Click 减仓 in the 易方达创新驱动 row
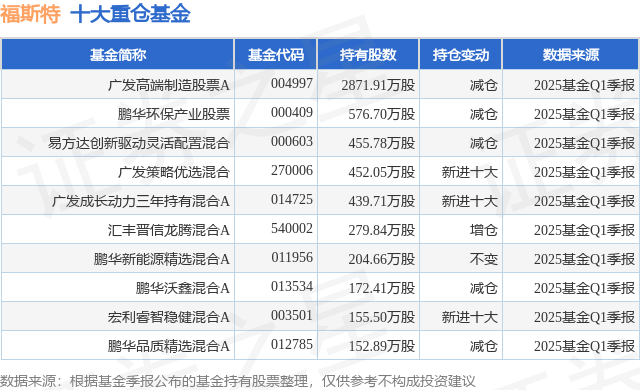Viewport: 640px width, 390px height. 484,143
